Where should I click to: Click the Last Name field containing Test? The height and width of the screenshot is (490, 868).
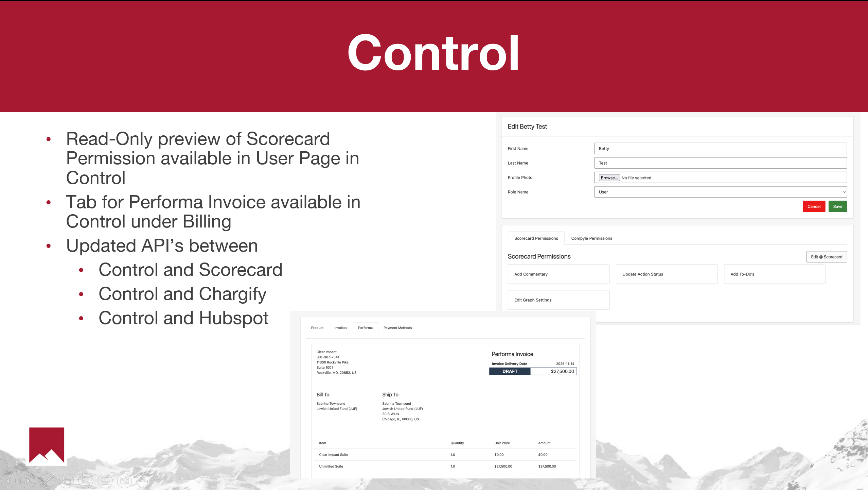[x=720, y=163]
